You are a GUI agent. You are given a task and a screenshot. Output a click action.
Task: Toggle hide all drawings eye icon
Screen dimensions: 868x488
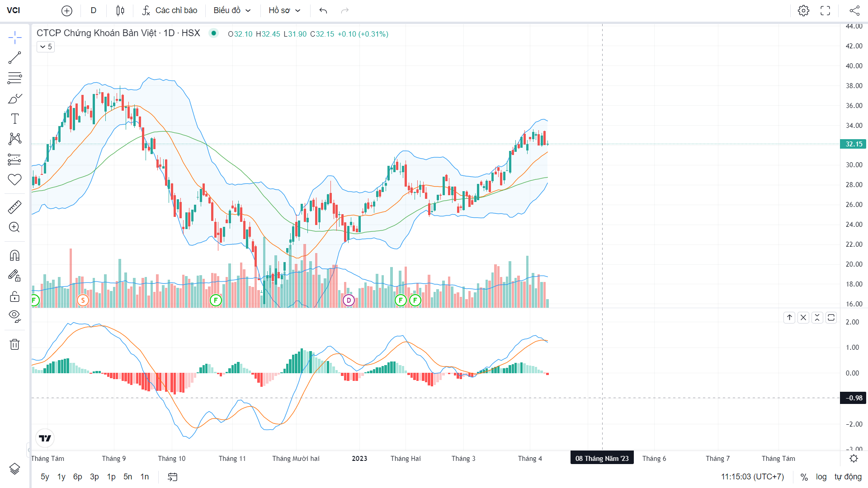pyautogui.click(x=14, y=316)
